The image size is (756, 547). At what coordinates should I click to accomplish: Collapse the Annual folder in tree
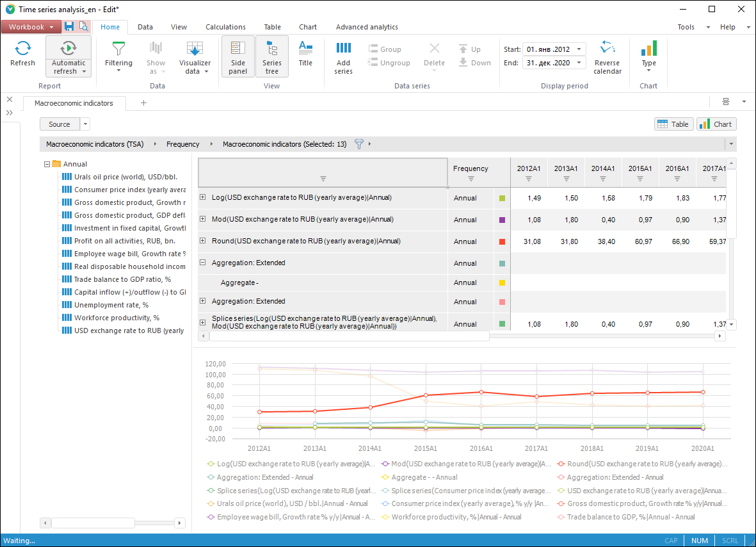[x=47, y=164]
